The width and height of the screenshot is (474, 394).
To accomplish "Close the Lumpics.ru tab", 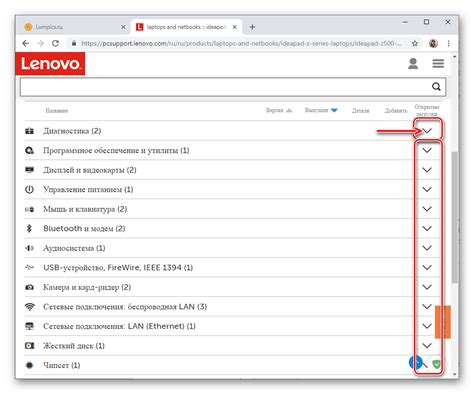I will pyautogui.click(x=123, y=27).
